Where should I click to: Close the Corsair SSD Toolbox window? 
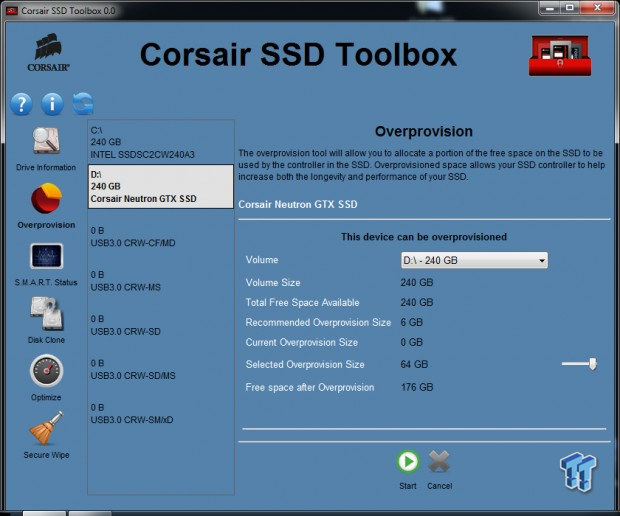598,8
